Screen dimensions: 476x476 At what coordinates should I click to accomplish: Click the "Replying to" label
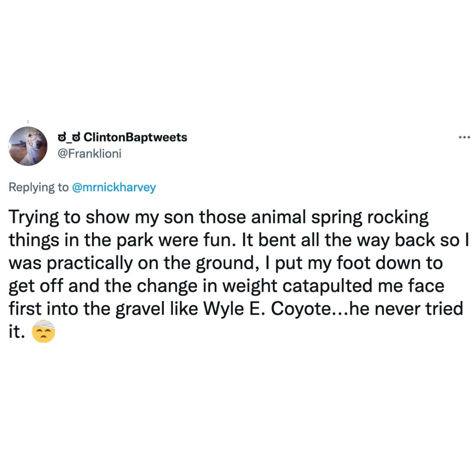(39, 187)
